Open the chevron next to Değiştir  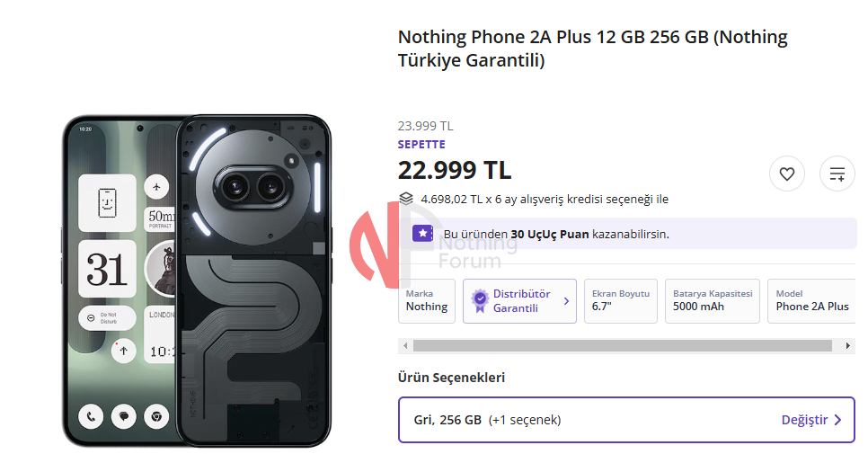coord(838,420)
